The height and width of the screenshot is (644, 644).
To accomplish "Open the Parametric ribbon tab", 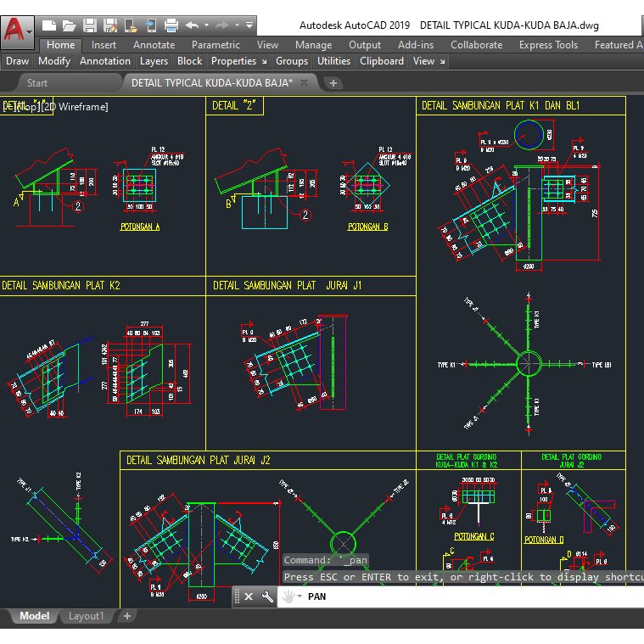I will click(x=216, y=45).
